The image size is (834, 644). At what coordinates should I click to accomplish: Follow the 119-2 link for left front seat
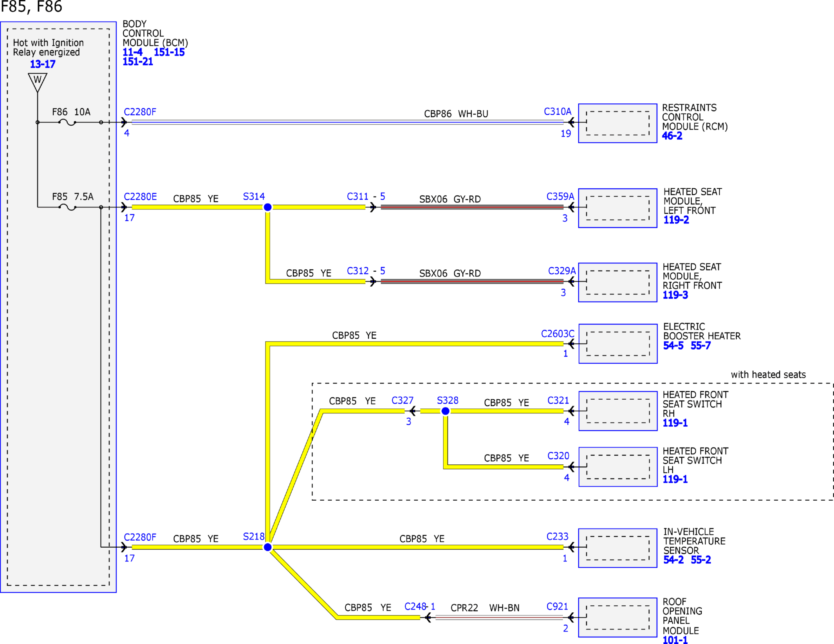[x=676, y=220]
